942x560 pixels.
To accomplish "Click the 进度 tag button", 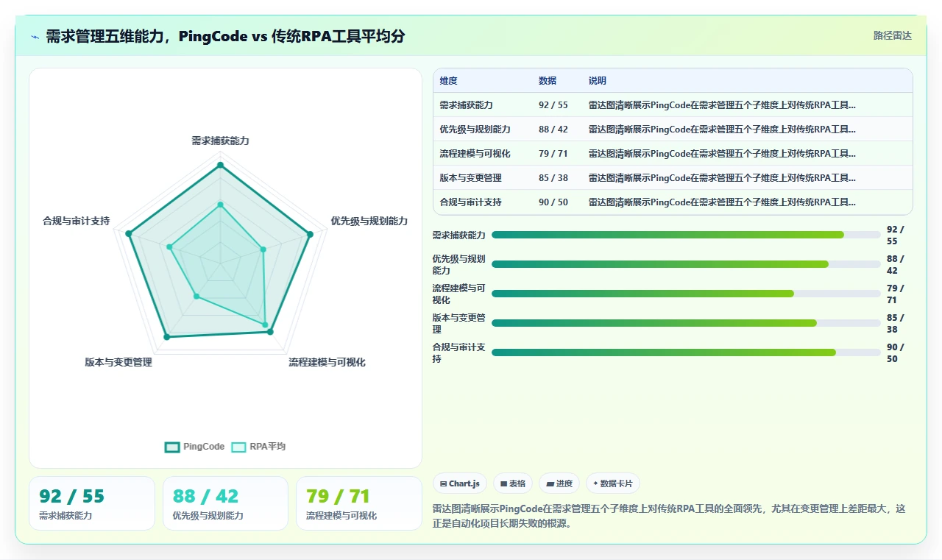I will (x=559, y=483).
